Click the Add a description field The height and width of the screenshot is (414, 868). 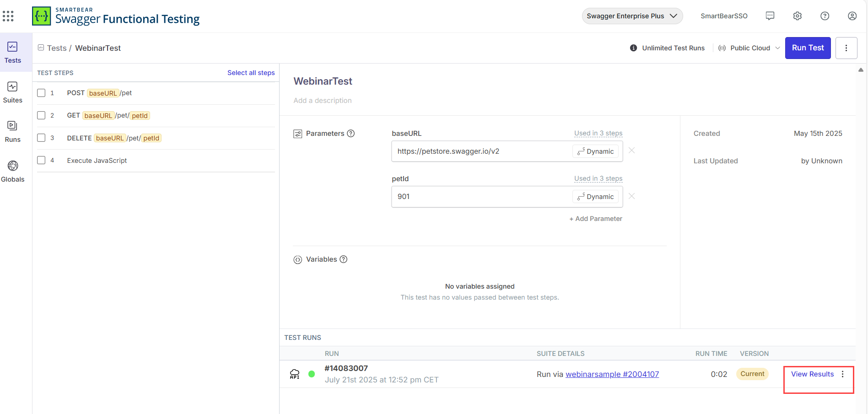pyautogui.click(x=323, y=100)
